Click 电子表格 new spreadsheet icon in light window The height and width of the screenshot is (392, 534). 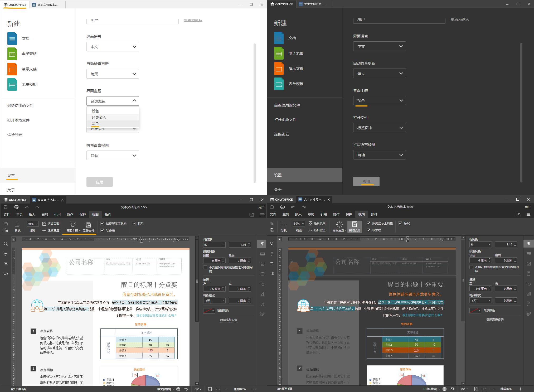(12, 54)
